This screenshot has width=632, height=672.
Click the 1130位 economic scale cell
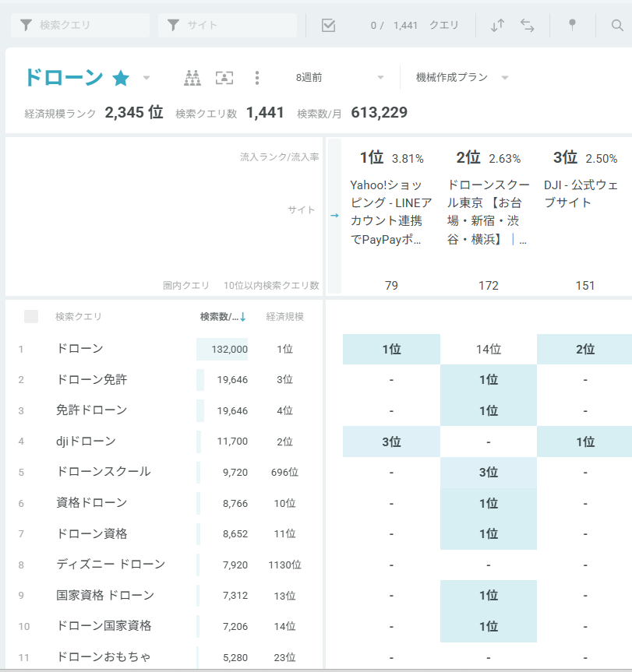[284, 565]
